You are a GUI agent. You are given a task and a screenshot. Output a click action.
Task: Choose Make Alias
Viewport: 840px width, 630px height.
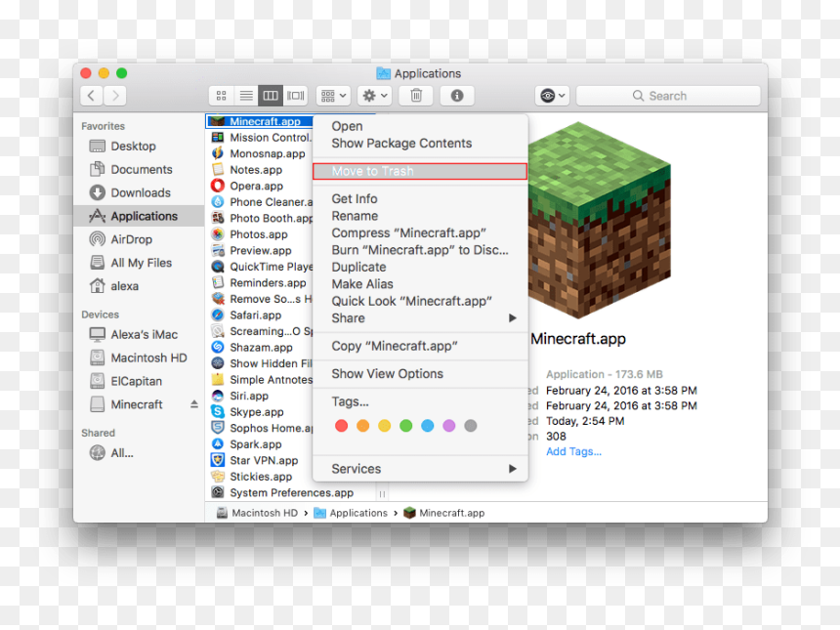tap(419, 284)
